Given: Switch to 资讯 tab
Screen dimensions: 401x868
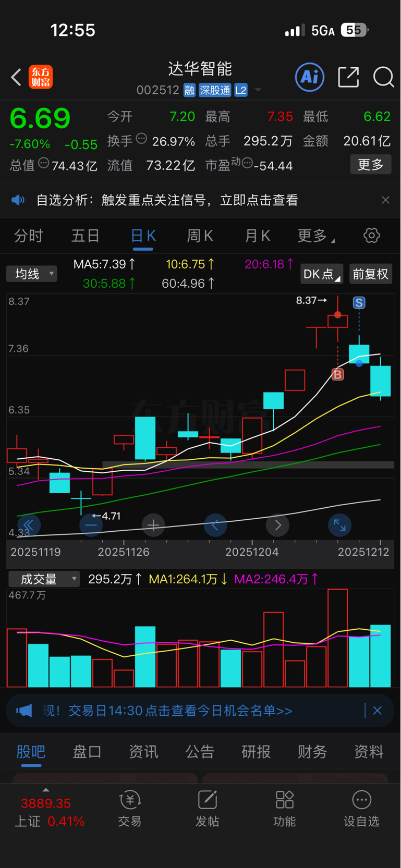Looking at the screenshot, I should click(x=143, y=752).
